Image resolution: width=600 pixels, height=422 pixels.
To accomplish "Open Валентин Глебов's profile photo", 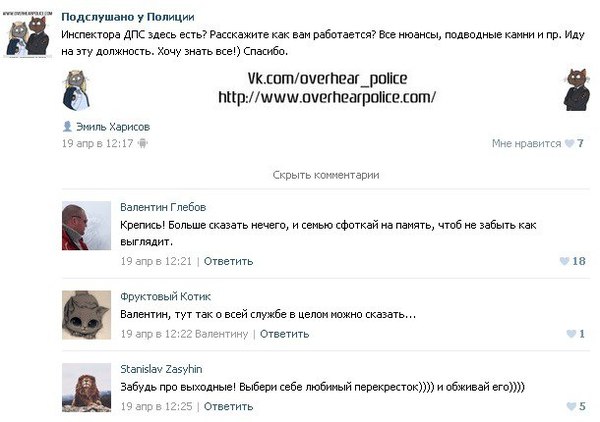I will pyautogui.click(x=86, y=226).
